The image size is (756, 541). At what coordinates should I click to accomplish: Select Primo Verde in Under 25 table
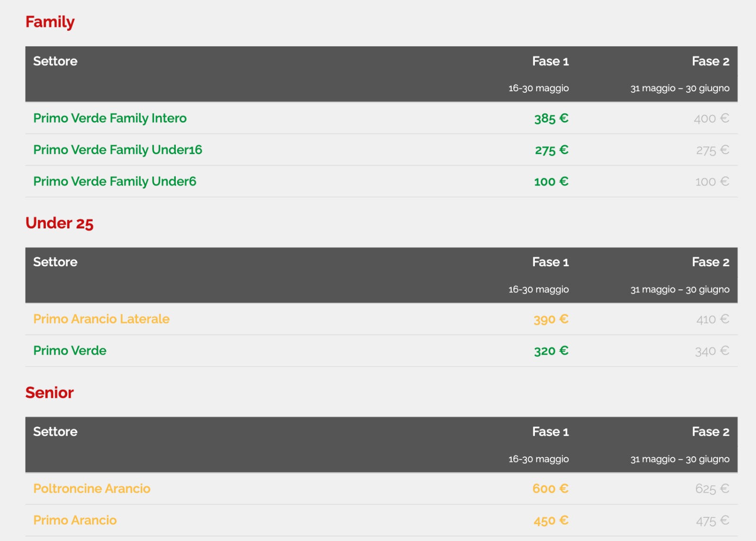coord(70,351)
